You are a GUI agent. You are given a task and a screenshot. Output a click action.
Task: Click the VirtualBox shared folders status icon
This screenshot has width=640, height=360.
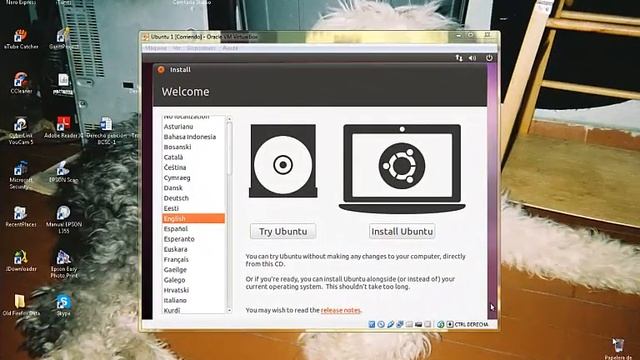(409, 324)
